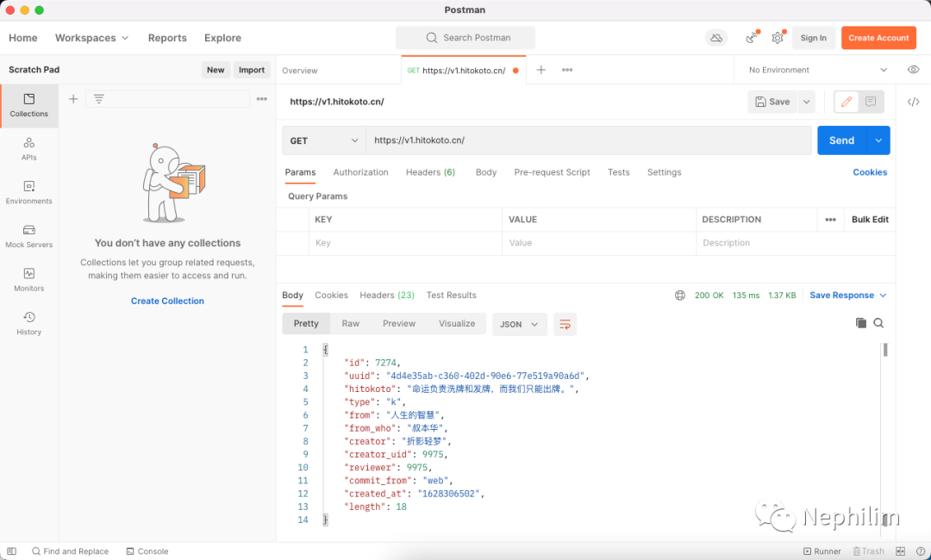Search within the response body
This screenshot has width=931, height=560.
coord(878,323)
